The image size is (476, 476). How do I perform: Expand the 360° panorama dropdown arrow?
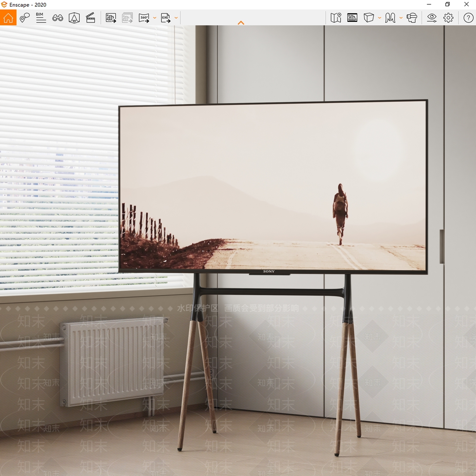(154, 18)
